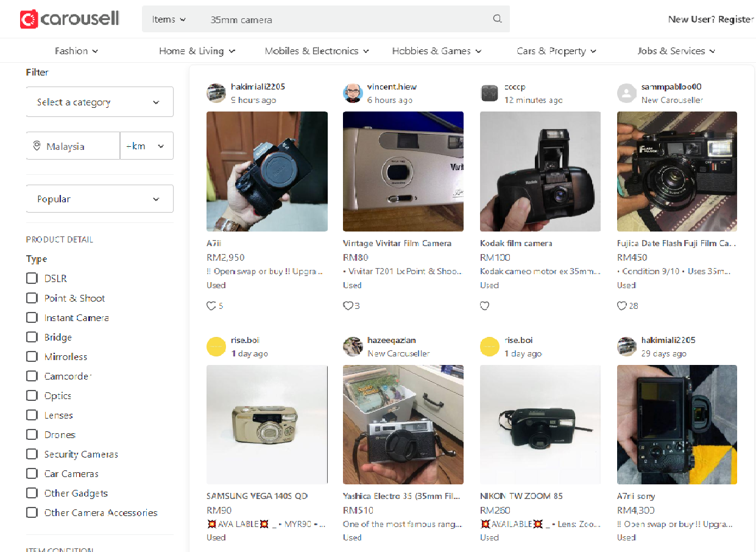Like the A7ii listing heart icon

coord(211,306)
